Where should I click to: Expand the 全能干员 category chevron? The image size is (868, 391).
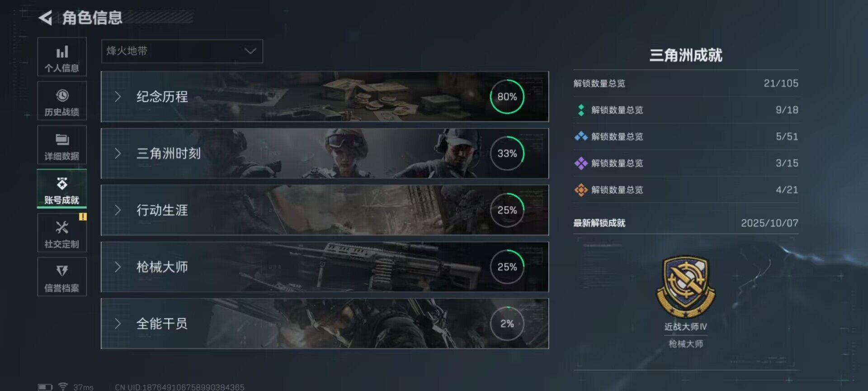click(x=118, y=324)
